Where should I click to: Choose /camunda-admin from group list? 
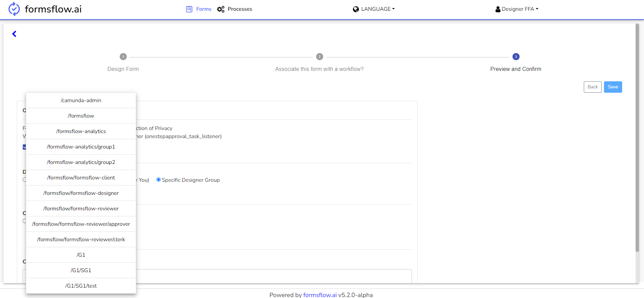(x=81, y=100)
